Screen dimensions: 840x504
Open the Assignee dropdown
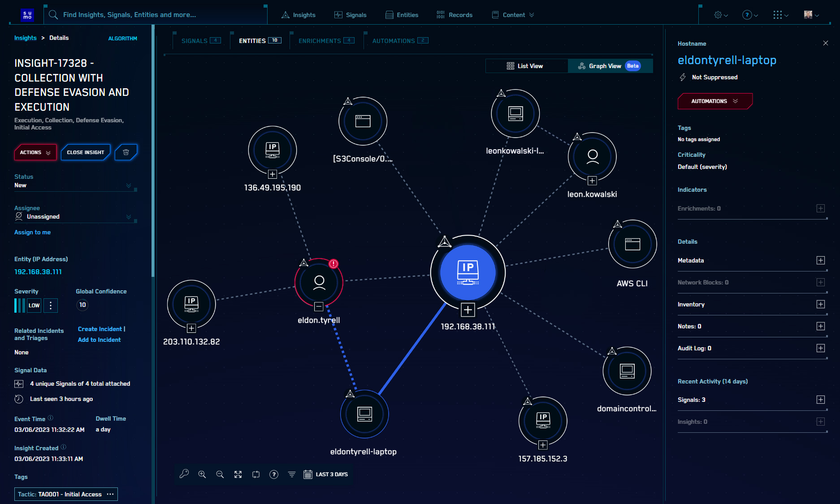pos(129,216)
